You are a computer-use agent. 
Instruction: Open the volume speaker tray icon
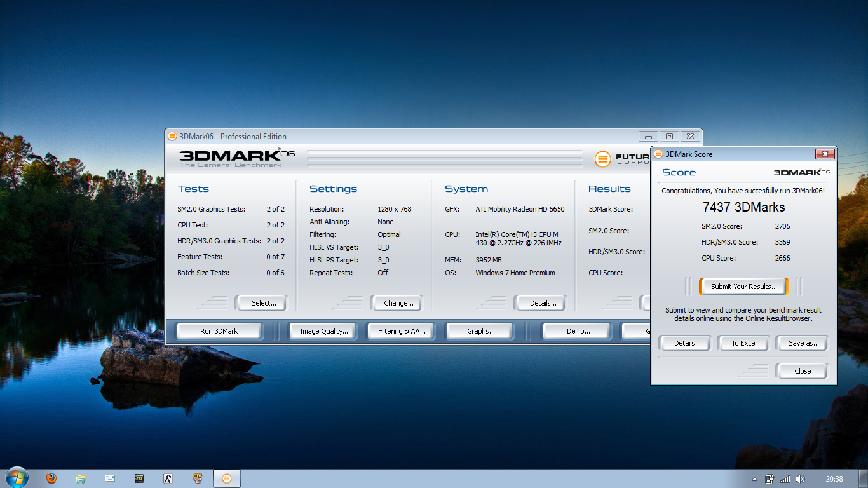point(800,478)
